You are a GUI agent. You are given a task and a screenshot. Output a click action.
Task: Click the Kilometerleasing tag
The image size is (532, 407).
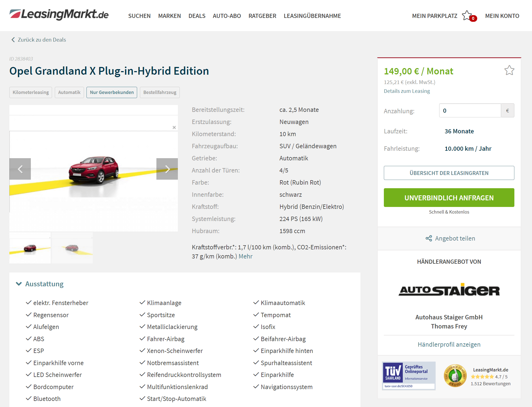(x=31, y=92)
